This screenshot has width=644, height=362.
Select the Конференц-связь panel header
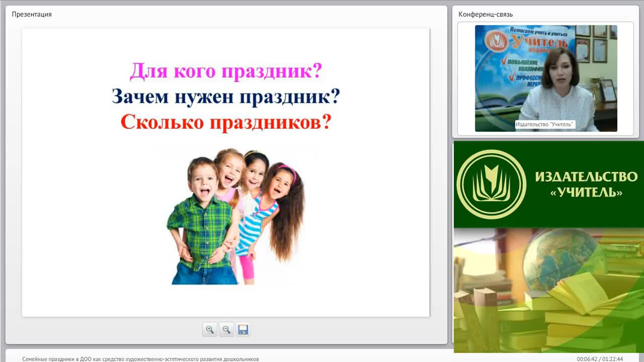pos(486,14)
